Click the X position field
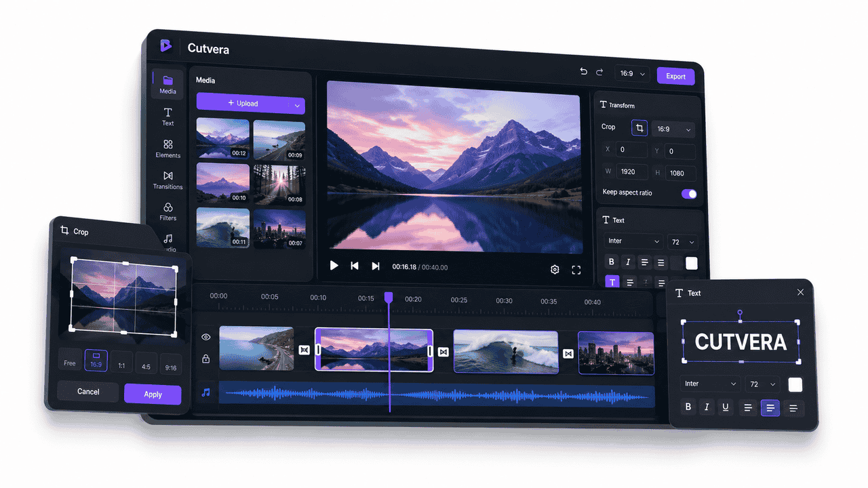The image size is (868, 488). tap(631, 150)
